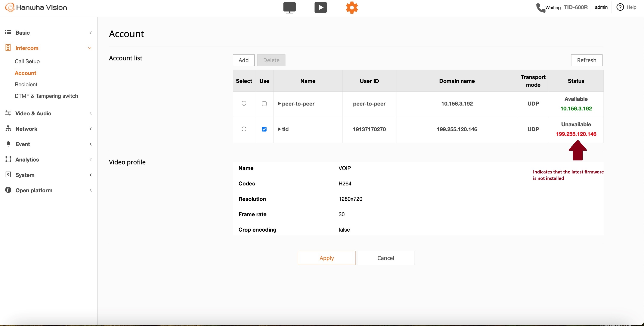Image resolution: width=644 pixels, height=326 pixels.
Task: Select the tid account radio button
Action: tap(244, 129)
